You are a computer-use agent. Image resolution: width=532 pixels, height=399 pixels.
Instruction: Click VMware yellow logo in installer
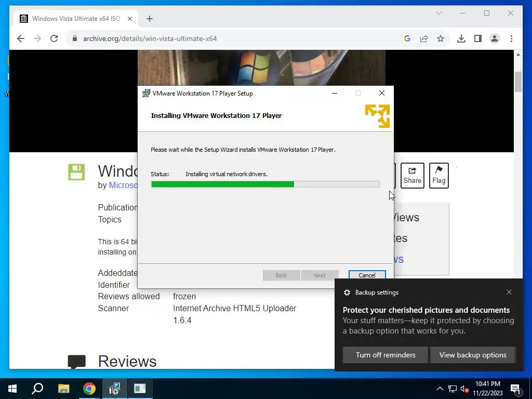coord(377,116)
